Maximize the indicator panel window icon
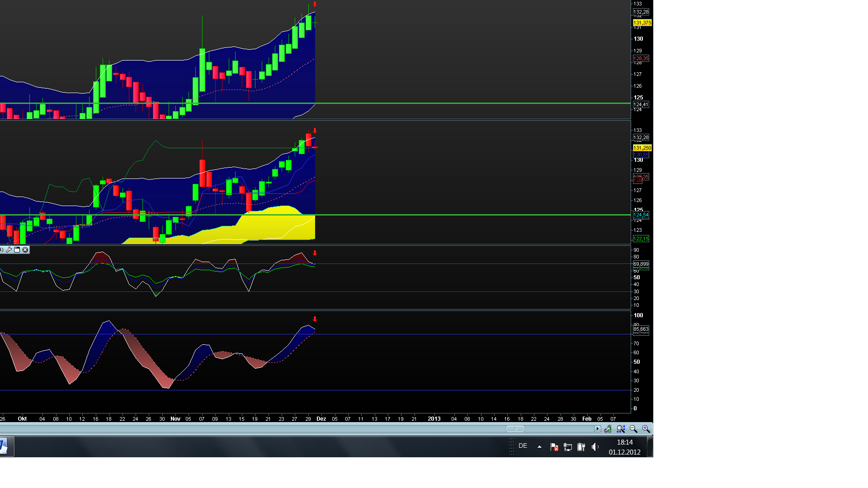 [17, 250]
